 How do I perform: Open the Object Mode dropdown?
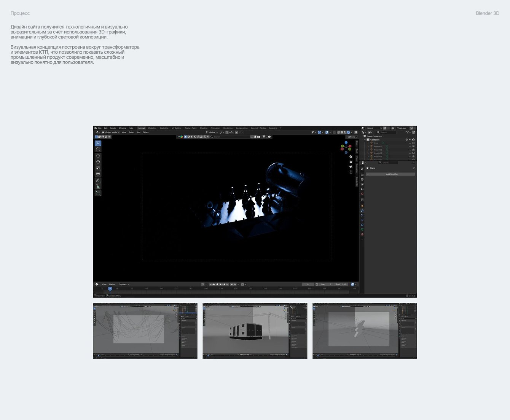click(111, 133)
